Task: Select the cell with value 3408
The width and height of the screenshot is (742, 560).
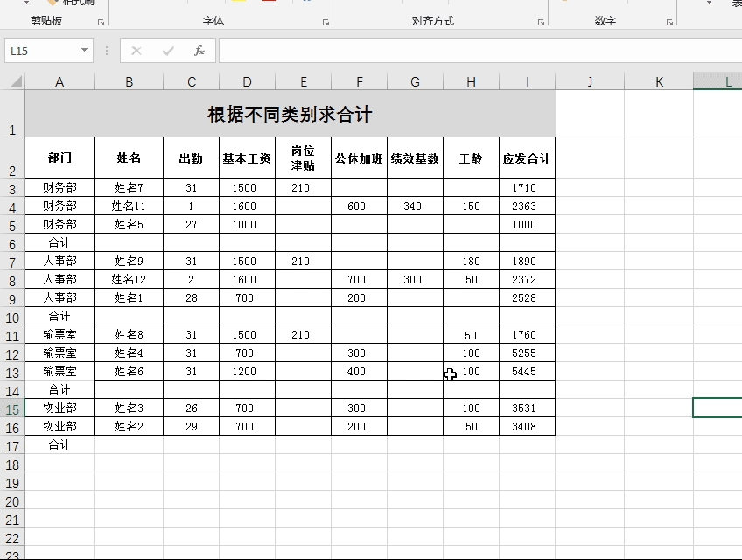Action: (527, 426)
